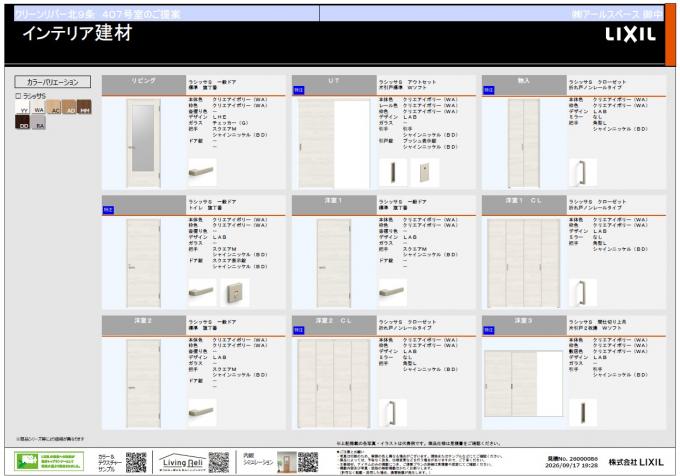The image size is (680, 476).
Task: Click the 洋室1 lever handle icon
Action: pos(392,292)
